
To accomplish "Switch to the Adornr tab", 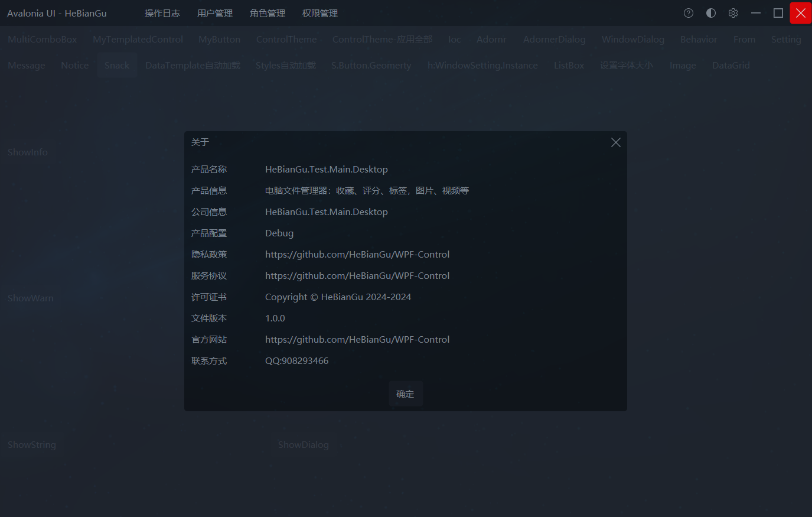I will tap(491, 40).
